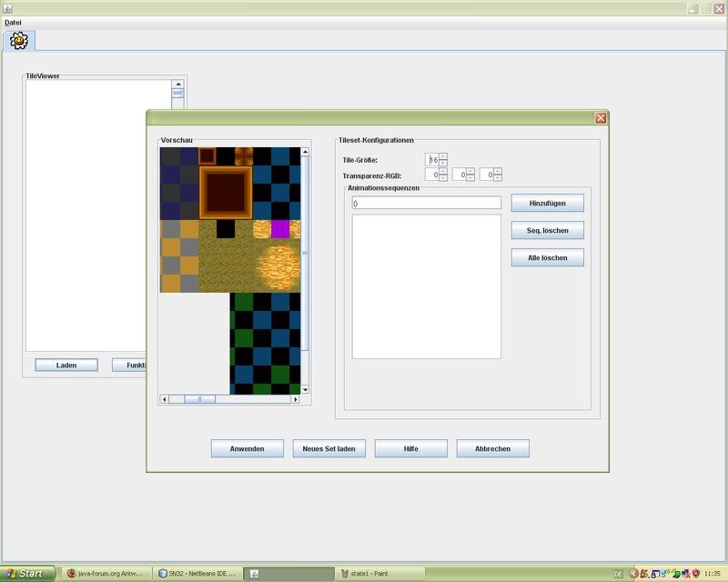Viewport: 728px width, 582px height.
Task: Increase the third Transparenz-RGB value
Action: pos(498,172)
